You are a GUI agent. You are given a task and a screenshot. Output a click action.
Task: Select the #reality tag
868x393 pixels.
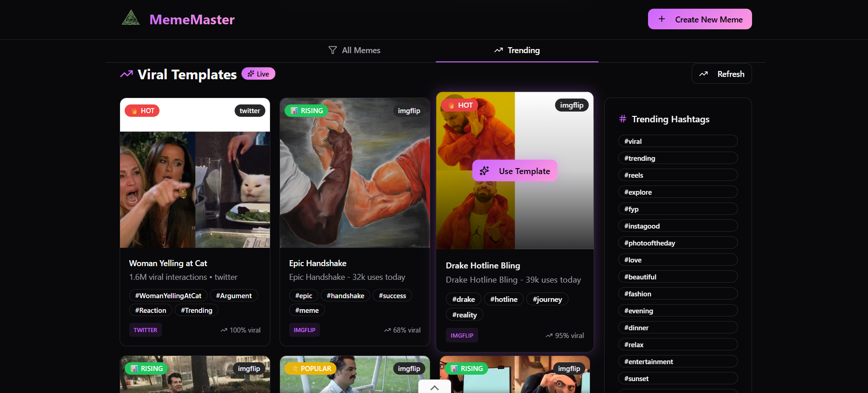pyautogui.click(x=465, y=315)
